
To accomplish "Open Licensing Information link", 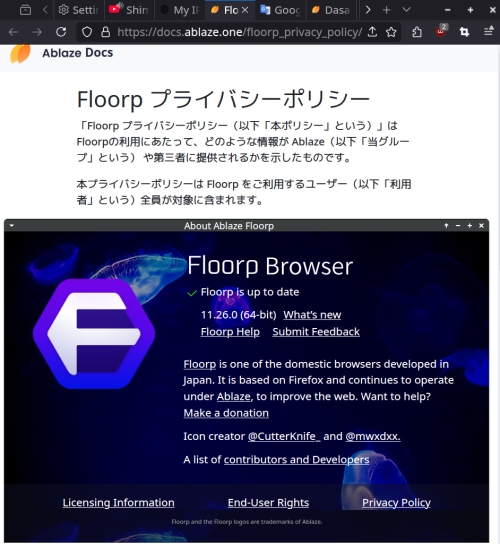I will (x=119, y=502).
